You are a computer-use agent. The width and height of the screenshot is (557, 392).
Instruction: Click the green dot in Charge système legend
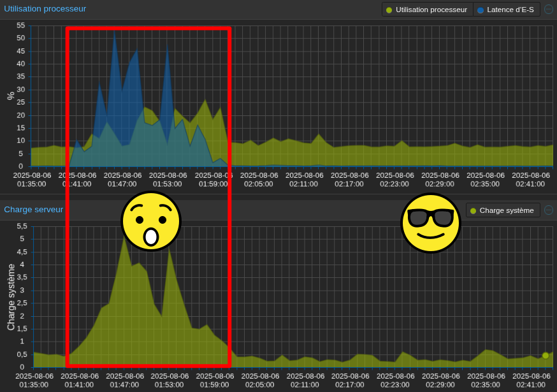[473, 211]
